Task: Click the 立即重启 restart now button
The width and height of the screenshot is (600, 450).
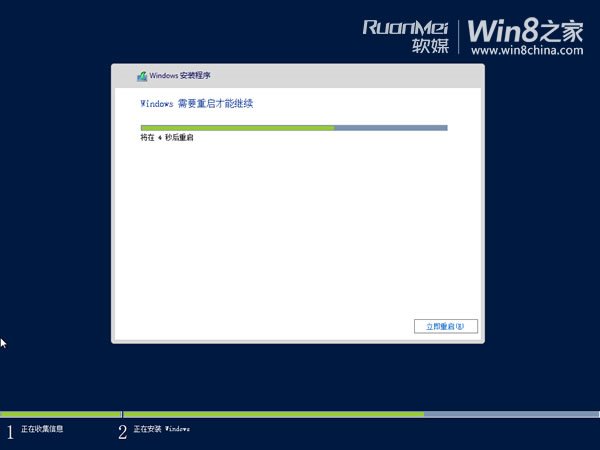Action: tap(446, 326)
